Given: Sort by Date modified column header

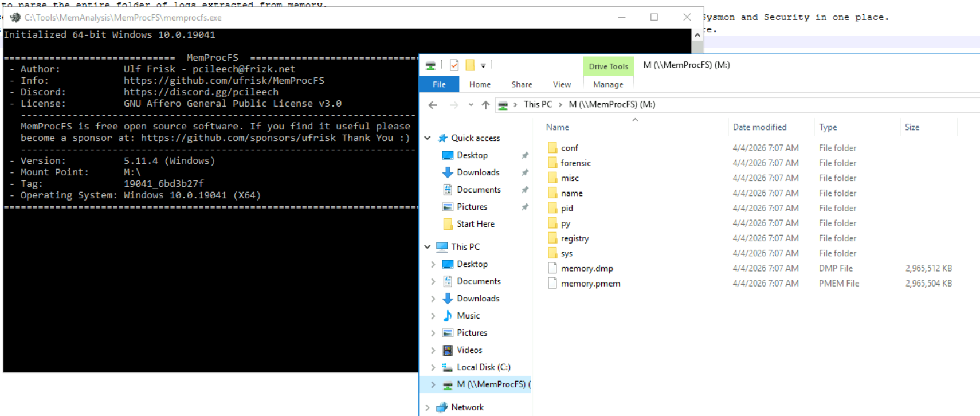Looking at the screenshot, I should pyautogui.click(x=759, y=127).
